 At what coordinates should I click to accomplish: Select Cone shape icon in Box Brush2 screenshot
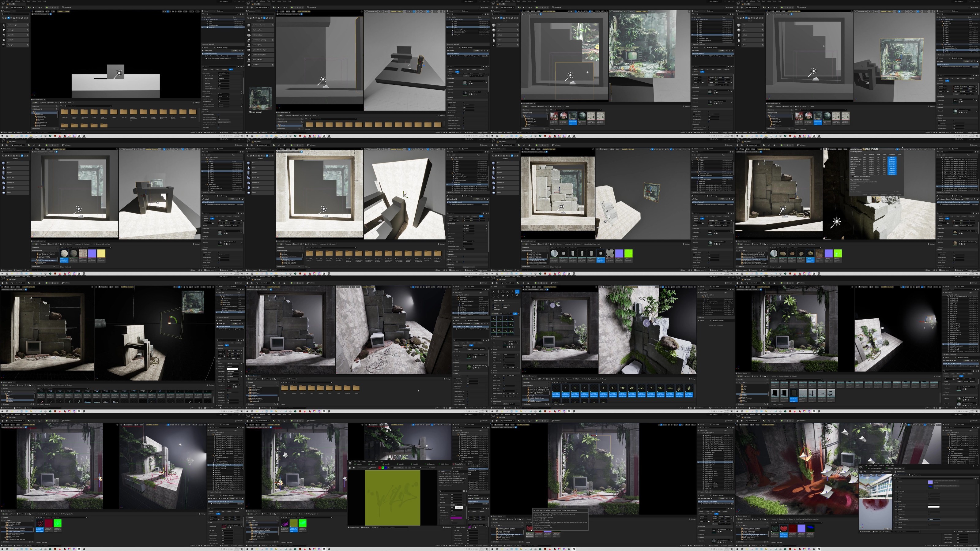[x=249, y=168]
